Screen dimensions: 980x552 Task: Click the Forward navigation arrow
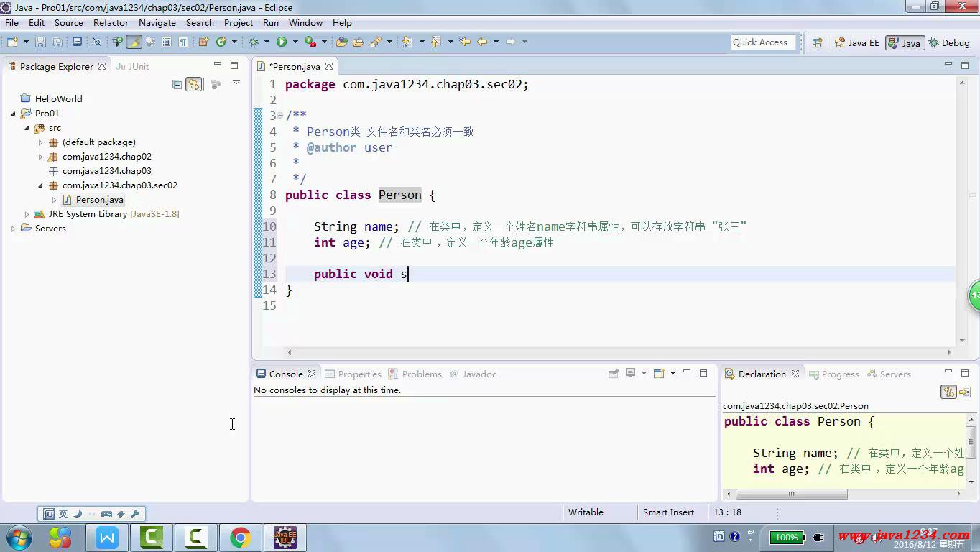point(510,42)
